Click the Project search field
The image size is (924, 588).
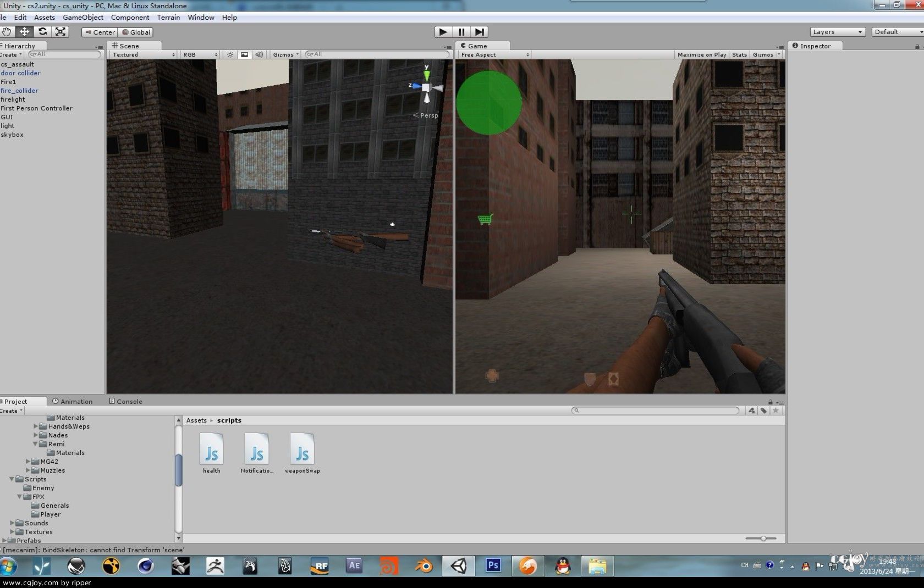point(656,411)
